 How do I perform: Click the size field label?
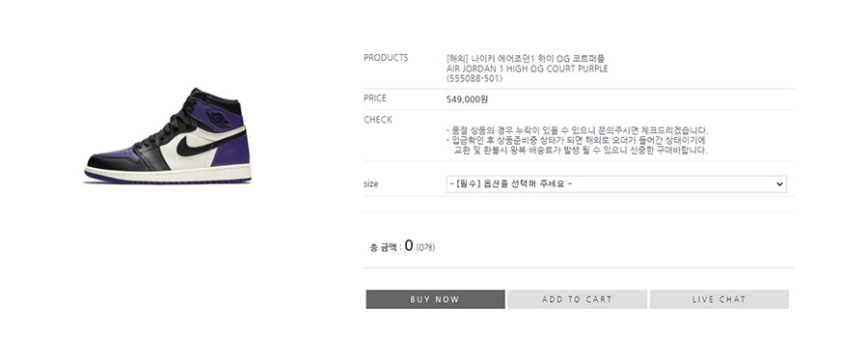point(371,184)
